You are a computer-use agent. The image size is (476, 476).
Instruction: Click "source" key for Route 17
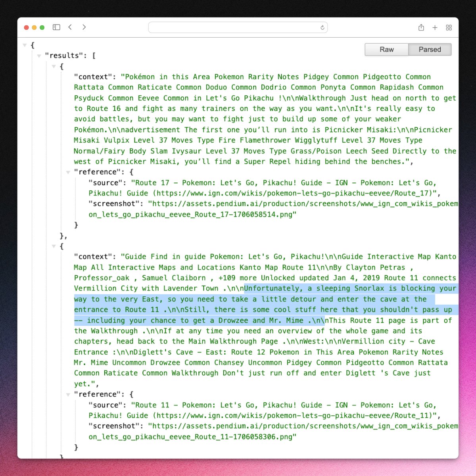pos(106,183)
